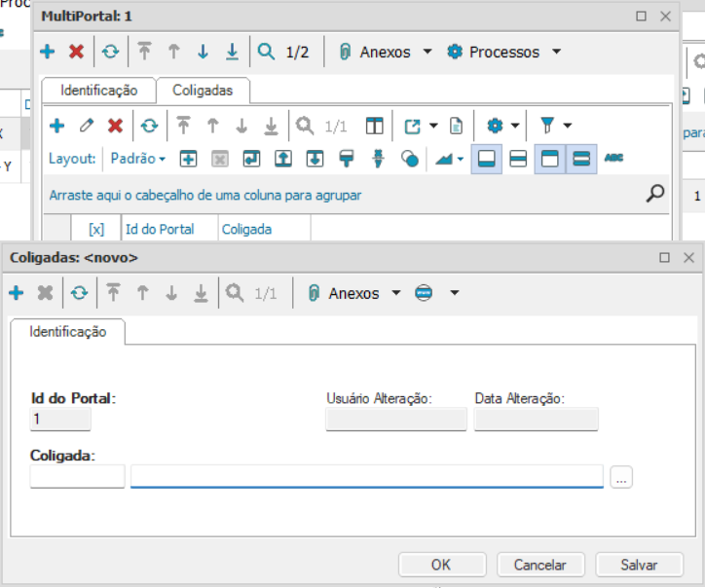Click the ABC icon in layout toolbar
The height and width of the screenshot is (588, 705).
click(x=613, y=159)
